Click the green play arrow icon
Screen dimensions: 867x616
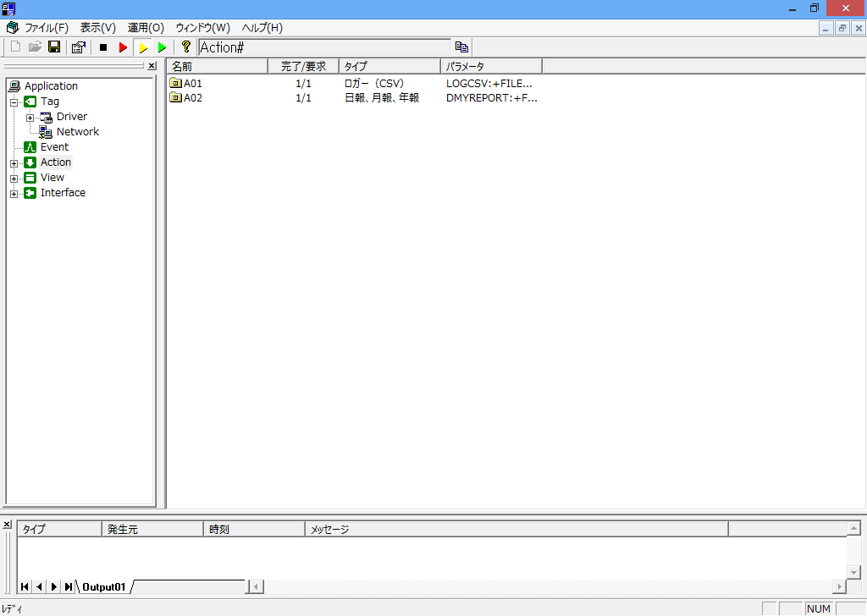(162, 47)
